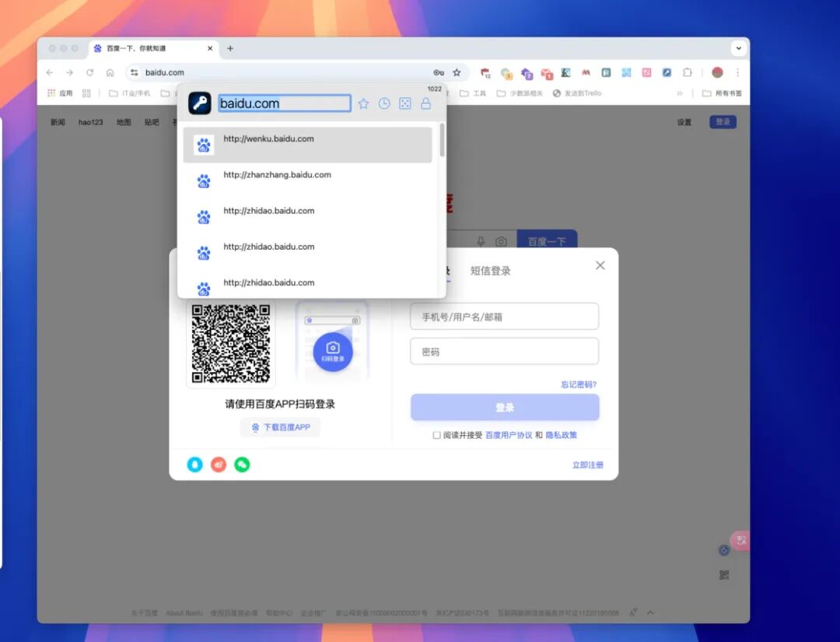Close the Baidu login dialog

click(600, 265)
